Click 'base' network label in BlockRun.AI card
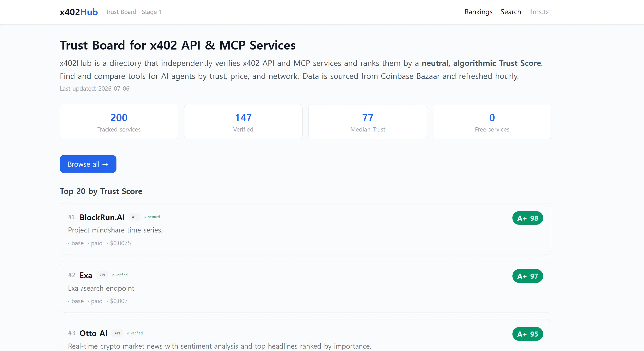 [78, 243]
